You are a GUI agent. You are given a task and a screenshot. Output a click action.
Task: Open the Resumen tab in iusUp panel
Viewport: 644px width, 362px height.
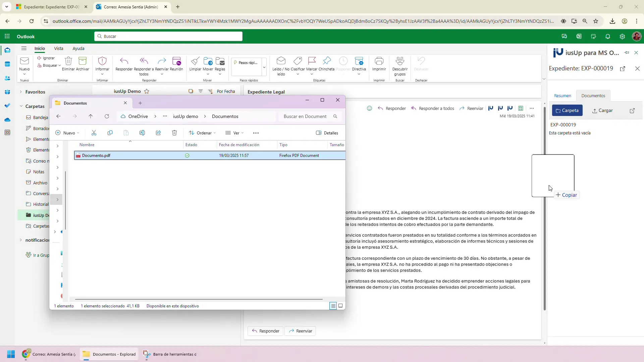(x=562, y=96)
